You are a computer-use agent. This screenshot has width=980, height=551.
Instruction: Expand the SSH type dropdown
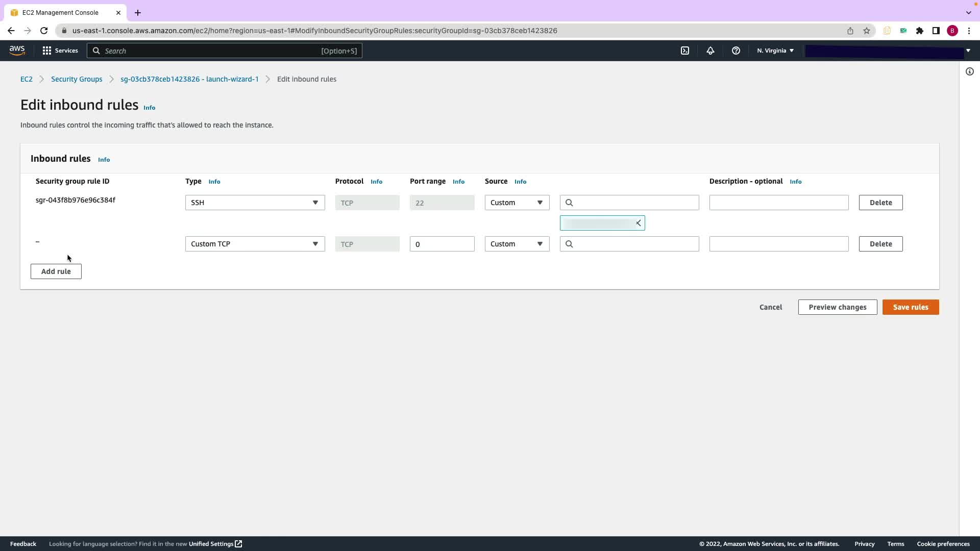click(x=255, y=203)
